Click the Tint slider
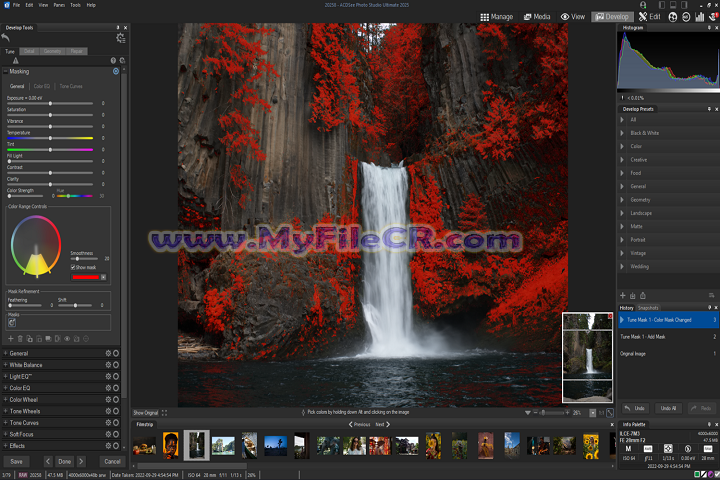The width and height of the screenshot is (720, 480). point(50,149)
